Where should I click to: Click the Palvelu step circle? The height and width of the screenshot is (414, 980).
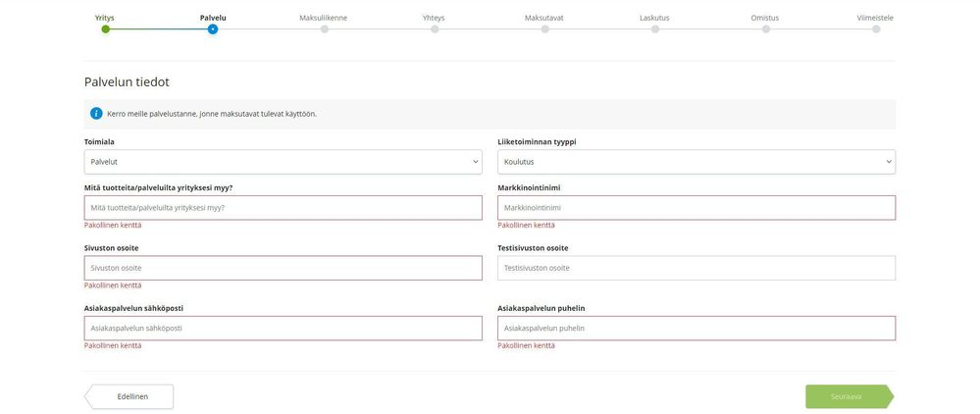point(213,28)
